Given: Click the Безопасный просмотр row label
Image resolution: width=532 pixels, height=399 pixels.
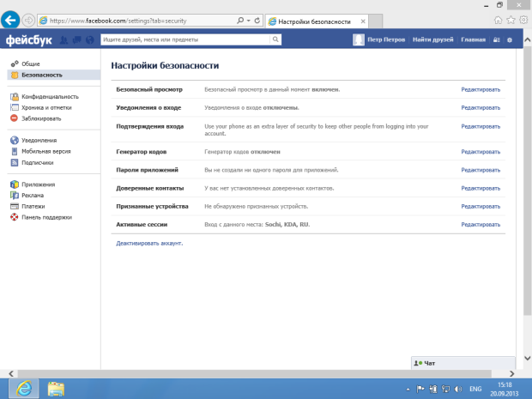Looking at the screenshot, I should click(149, 89).
